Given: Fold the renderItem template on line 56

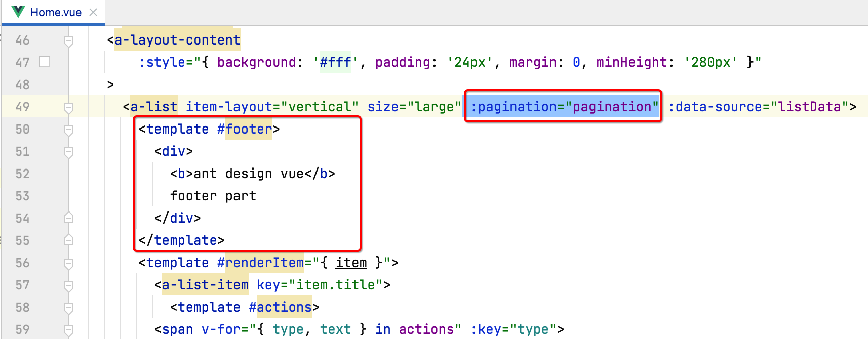Looking at the screenshot, I should pyautogui.click(x=69, y=263).
